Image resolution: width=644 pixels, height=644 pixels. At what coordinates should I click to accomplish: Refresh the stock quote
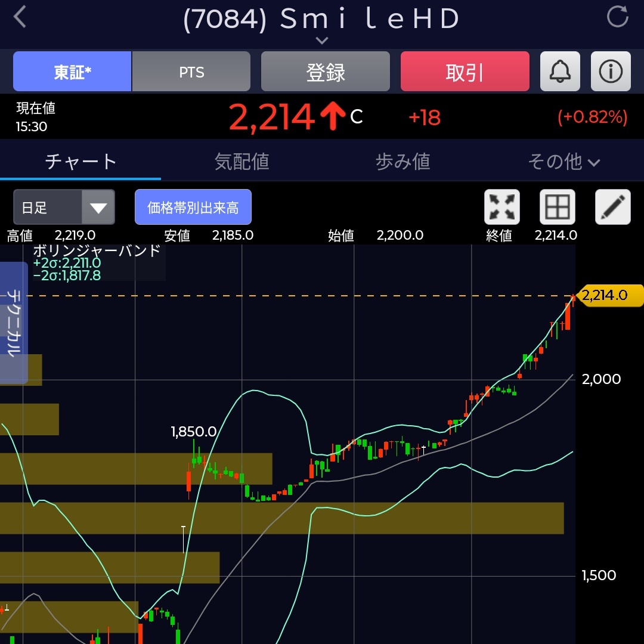617,17
